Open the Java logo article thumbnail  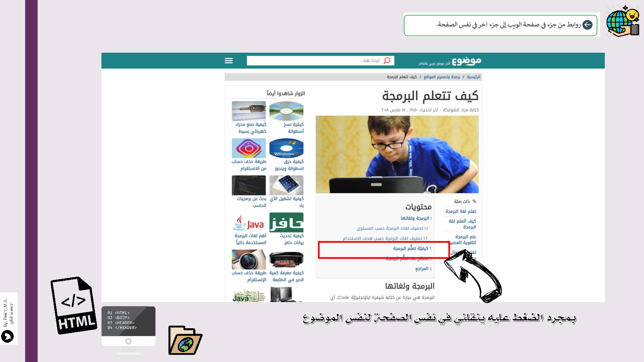pos(249,222)
